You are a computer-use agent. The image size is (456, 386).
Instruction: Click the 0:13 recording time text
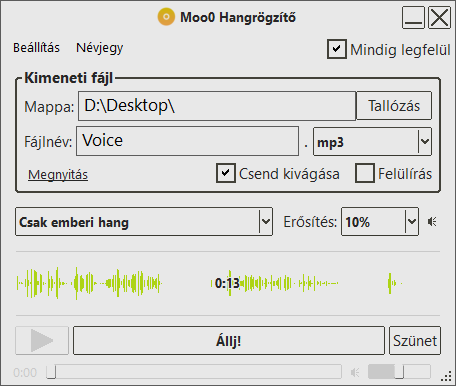[227, 283]
